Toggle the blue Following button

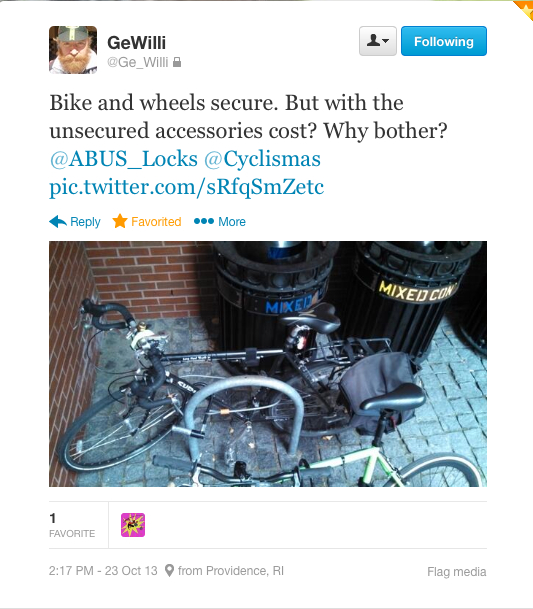click(444, 41)
